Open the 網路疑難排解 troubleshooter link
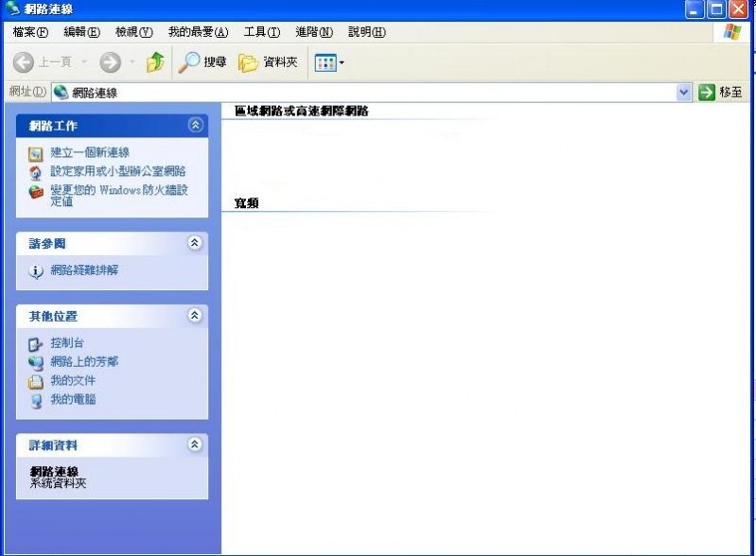Screen dimensions: 756x556 coord(83,270)
